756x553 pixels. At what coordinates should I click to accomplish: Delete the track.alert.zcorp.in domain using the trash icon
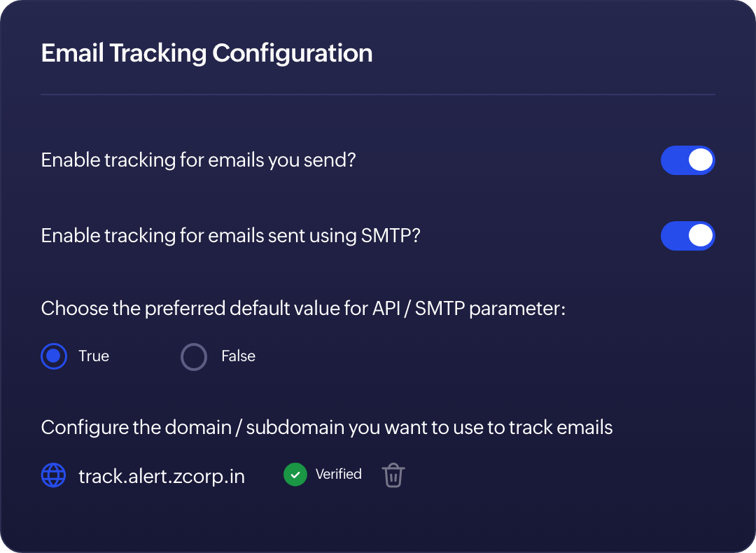pyautogui.click(x=393, y=475)
